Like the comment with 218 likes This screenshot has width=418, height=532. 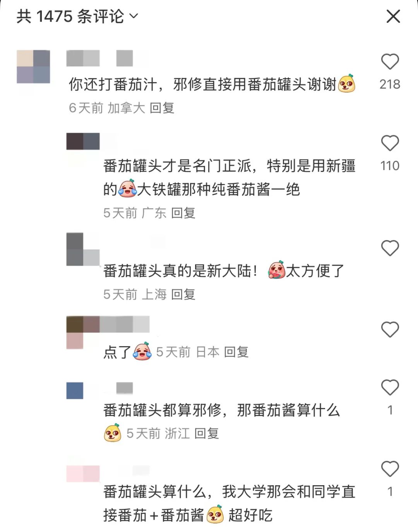pos(390,62)
